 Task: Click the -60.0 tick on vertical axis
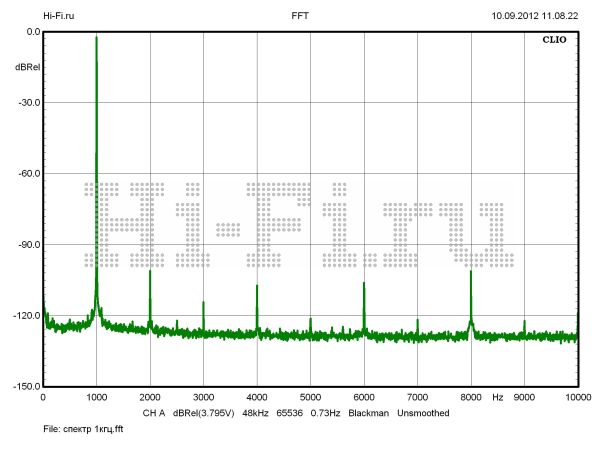coord(26,174)
